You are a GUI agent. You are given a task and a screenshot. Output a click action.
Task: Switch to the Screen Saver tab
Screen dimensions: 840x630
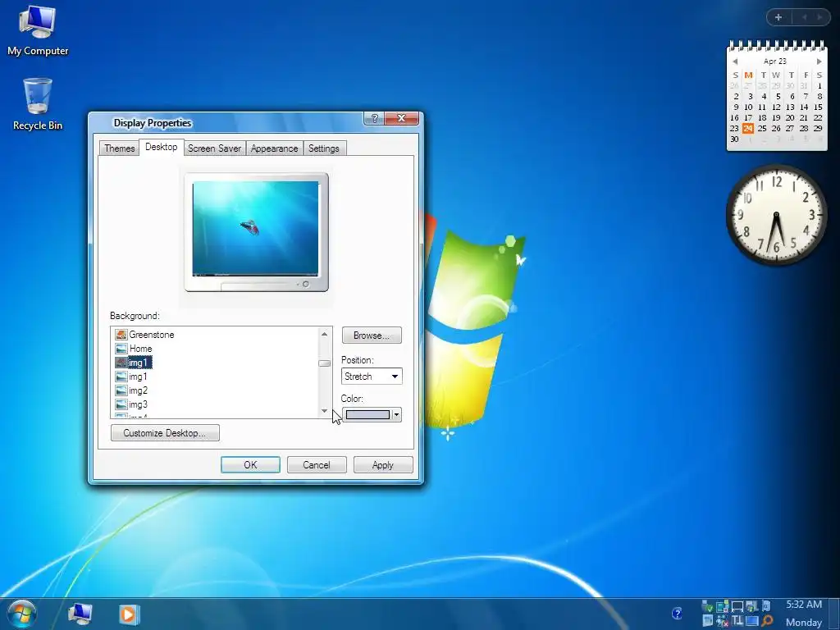[x=214, y=148]
